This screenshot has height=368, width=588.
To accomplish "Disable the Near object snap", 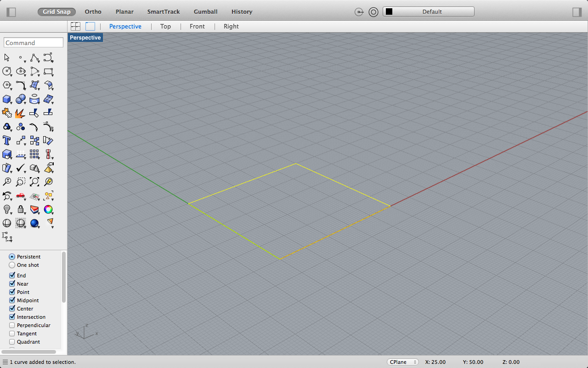I will pos(12,284).
